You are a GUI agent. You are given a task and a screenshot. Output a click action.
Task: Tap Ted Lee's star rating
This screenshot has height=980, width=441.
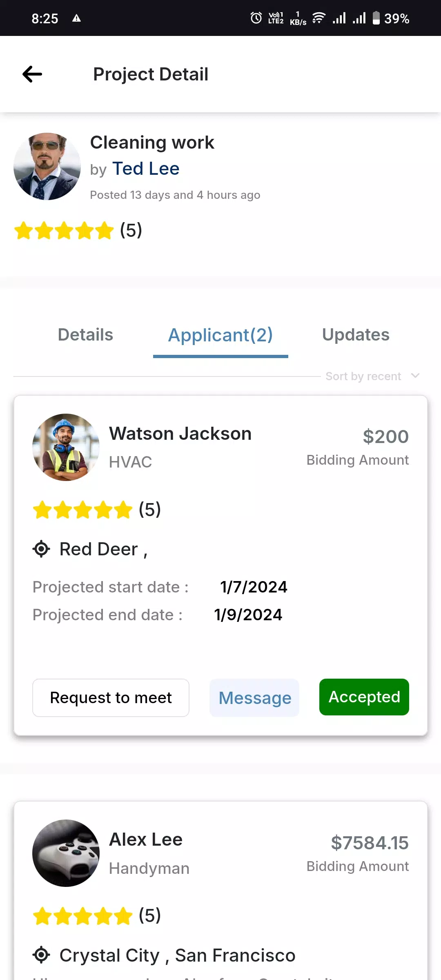coord(64,230)
